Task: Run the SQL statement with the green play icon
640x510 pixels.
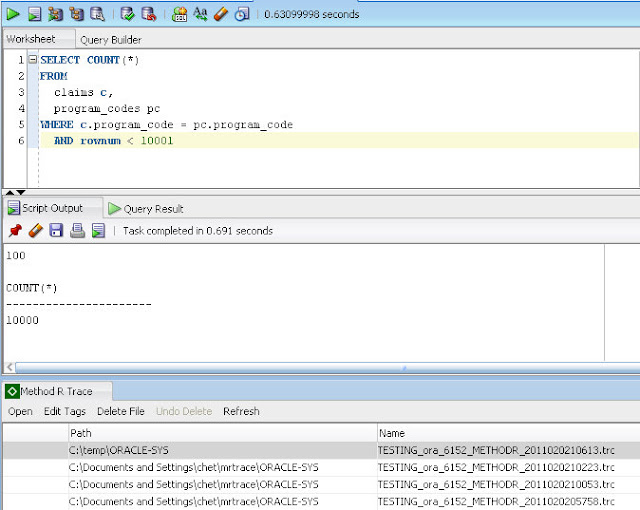Action: click(x=13, y=14)
